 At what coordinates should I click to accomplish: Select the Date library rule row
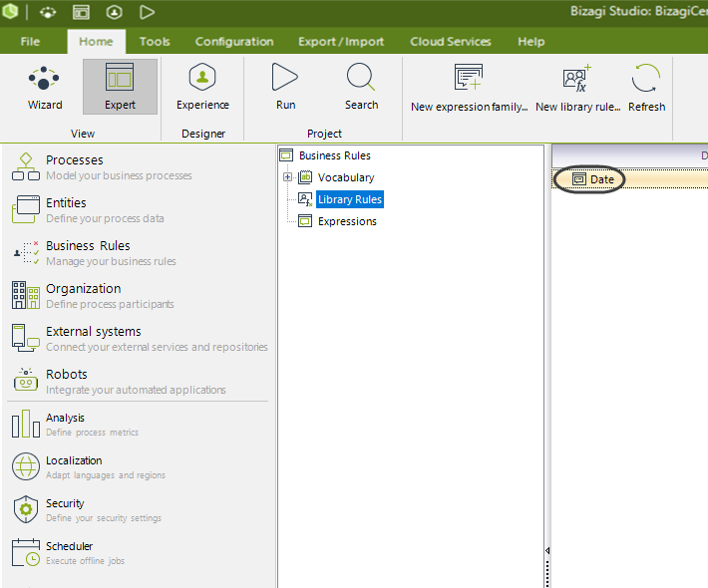(x=629, y=179)
